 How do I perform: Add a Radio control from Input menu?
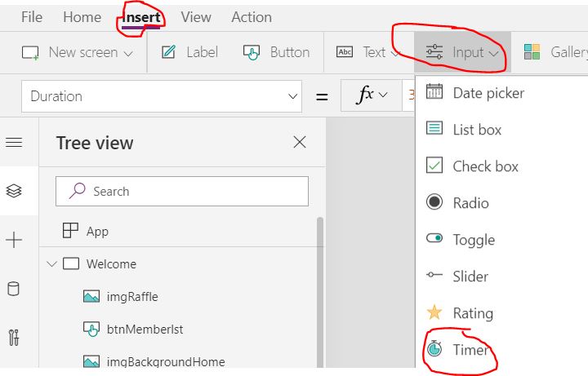470,203
